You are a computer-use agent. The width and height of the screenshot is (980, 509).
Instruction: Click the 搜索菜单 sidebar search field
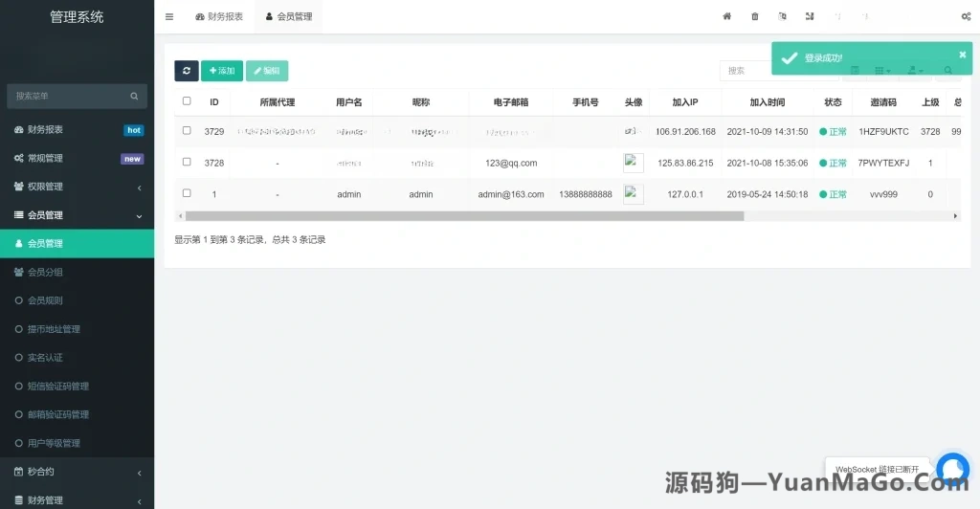click(77, 97)
